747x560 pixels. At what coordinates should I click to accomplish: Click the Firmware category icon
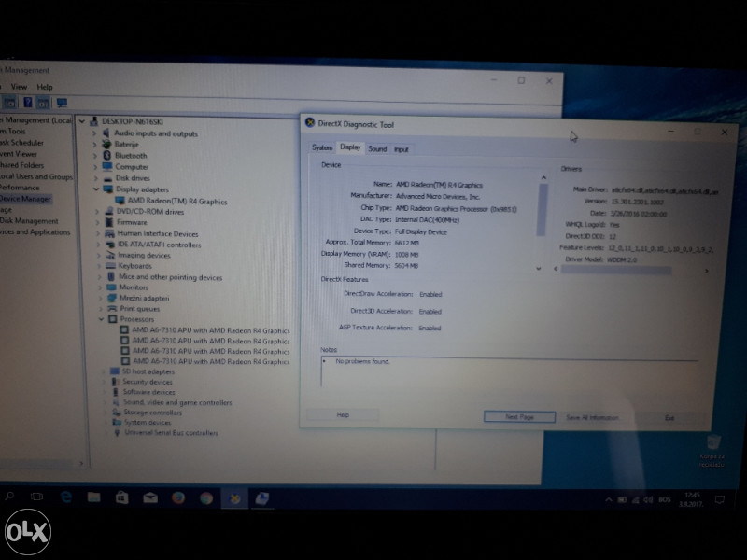(x=109, y=222)
